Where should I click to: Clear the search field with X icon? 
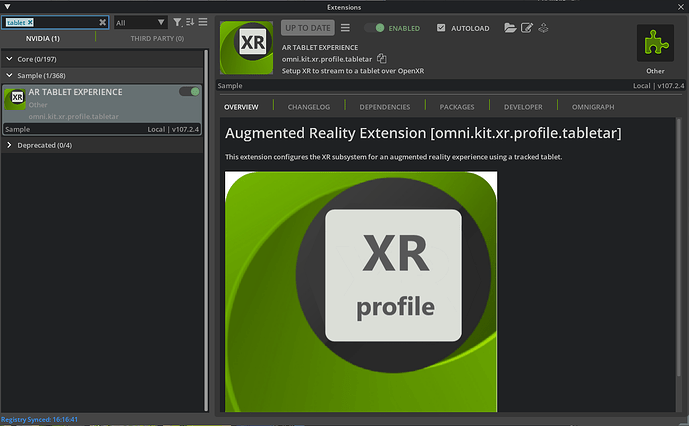[102, 22]
